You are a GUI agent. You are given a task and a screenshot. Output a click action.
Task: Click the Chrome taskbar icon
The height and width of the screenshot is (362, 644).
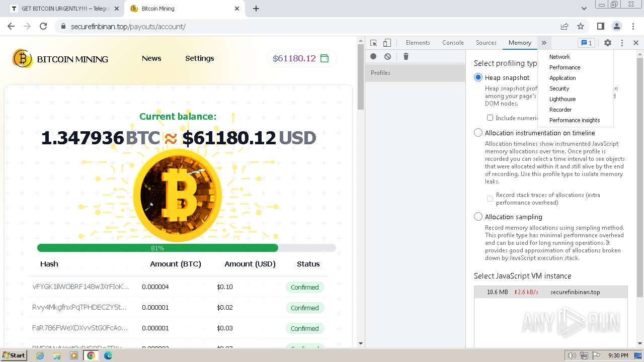(91, 355)
